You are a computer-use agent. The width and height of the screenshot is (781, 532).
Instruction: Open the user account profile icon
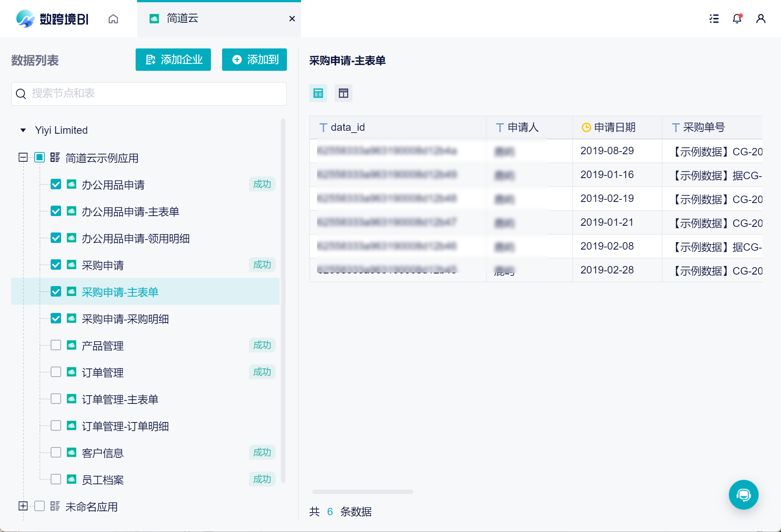761,19
